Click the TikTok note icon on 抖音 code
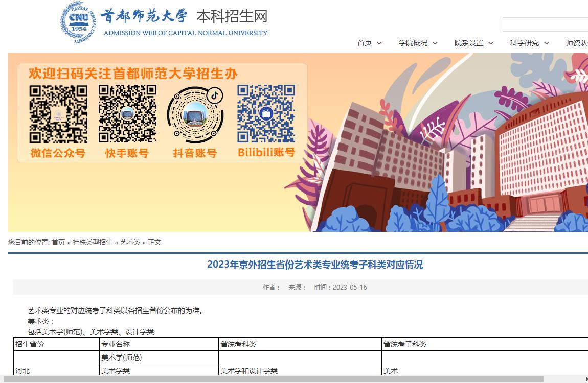 [215, 95]
